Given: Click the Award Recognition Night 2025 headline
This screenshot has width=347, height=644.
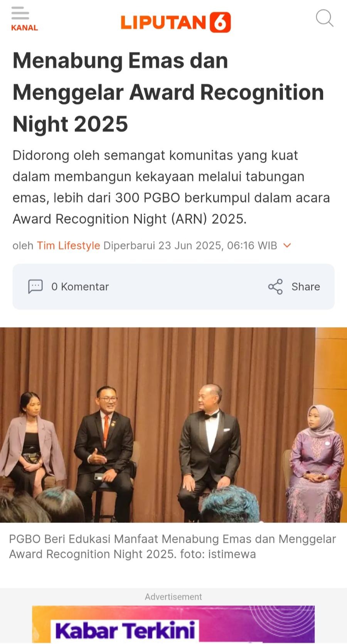Looking at the screenshot, I should coord(168,92).
